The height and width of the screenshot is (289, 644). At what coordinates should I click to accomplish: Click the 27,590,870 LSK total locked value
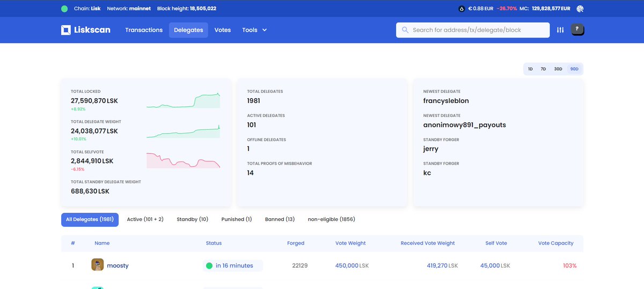pos(94,101)
